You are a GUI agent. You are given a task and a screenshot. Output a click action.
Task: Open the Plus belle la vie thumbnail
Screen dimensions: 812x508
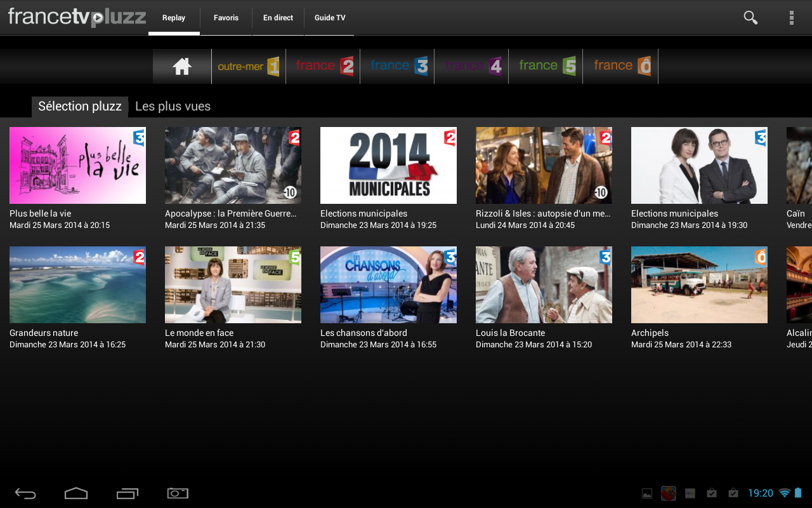[77, 165]
